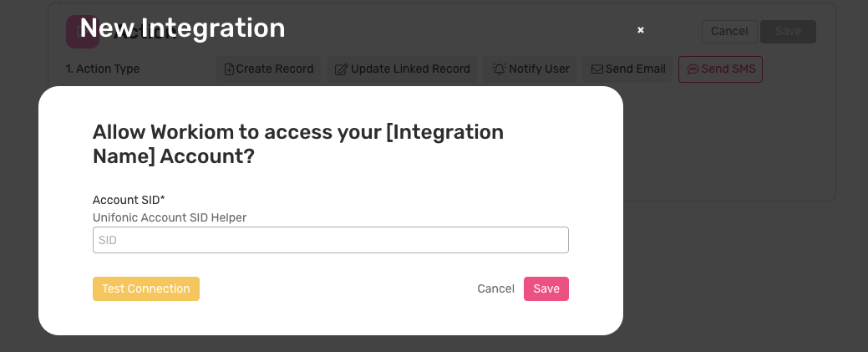Click the Cancel button next to grey Save
Image resolution: width=868 pixels, height=352 pixels.
coord(729,32)
